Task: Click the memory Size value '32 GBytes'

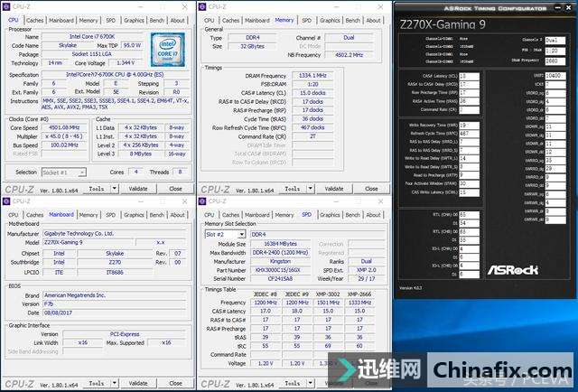Action: click(x=252, y=46)
